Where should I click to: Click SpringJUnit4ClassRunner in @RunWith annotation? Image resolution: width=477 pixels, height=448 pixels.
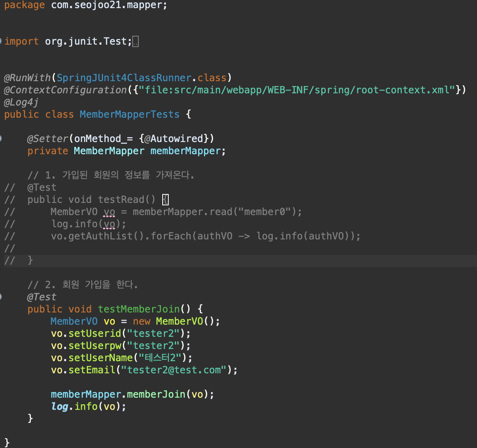point(124,78)
